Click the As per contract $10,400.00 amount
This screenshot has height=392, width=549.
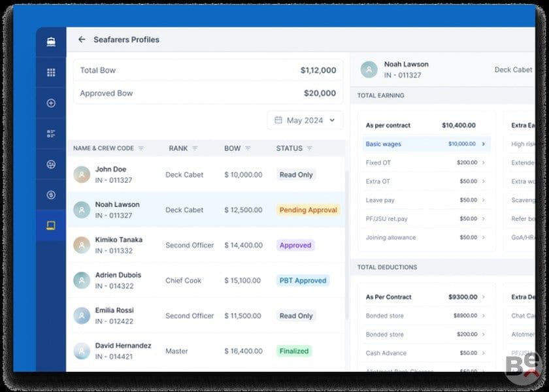coord(459,125)
